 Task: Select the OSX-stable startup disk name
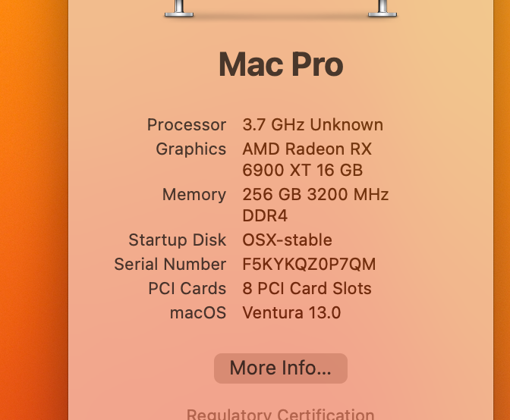287,240
